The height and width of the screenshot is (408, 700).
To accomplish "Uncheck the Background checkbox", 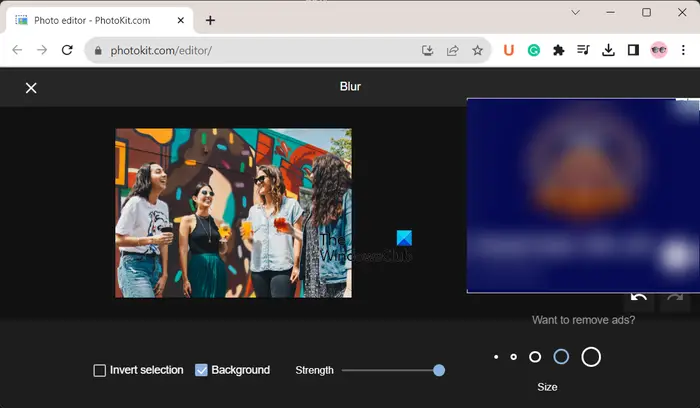I will 201,370.
